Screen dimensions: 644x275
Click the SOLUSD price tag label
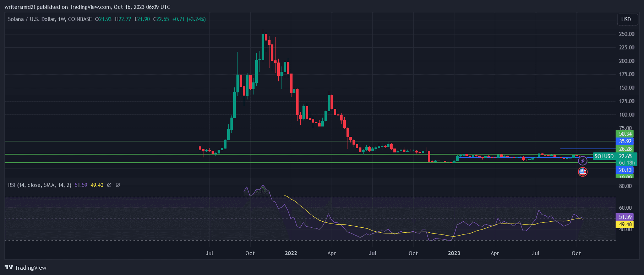click(x=604, y=156)
